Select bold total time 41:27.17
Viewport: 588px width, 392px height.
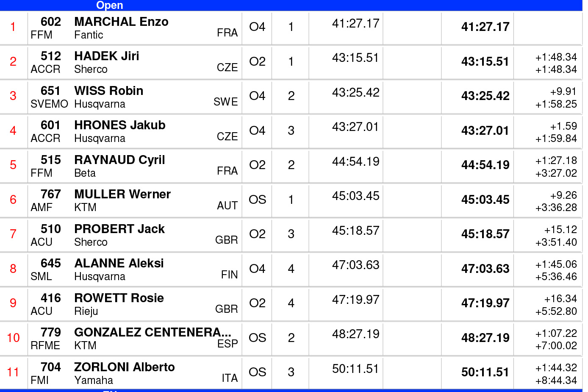485,27
